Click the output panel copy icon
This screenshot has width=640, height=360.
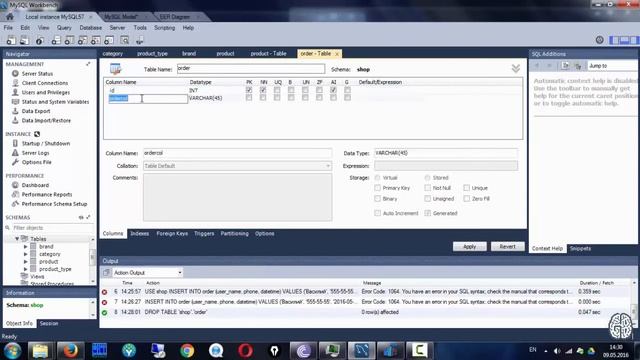point(107,272)
